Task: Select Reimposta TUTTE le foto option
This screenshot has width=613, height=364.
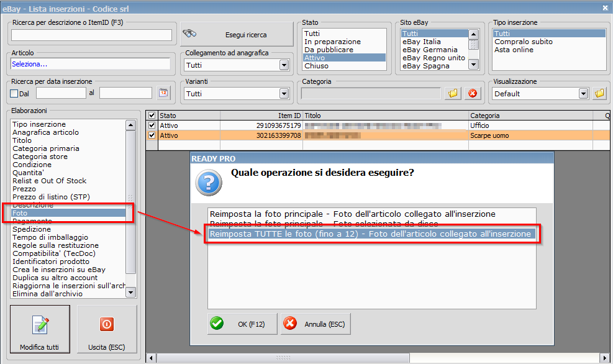Action: click(372, 234)
